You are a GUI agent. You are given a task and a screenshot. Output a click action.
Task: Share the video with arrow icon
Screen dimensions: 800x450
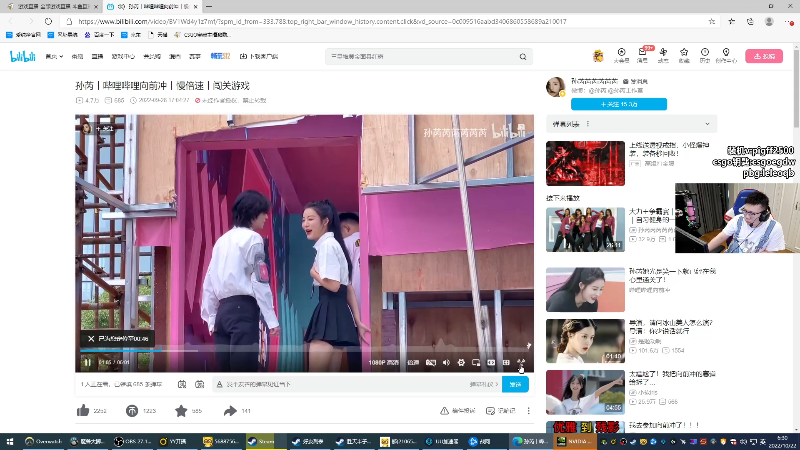click(x=230, y=410)
